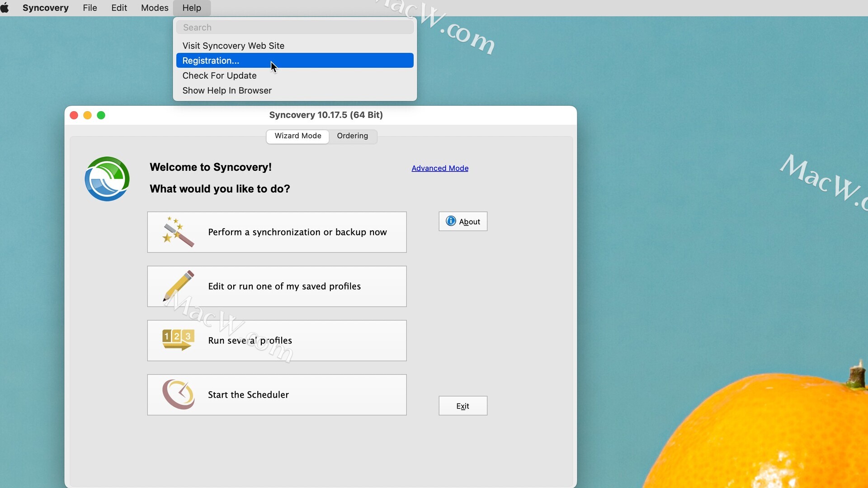Click the About button label
This screenshot has height=488, width=868.
point(469,222)
